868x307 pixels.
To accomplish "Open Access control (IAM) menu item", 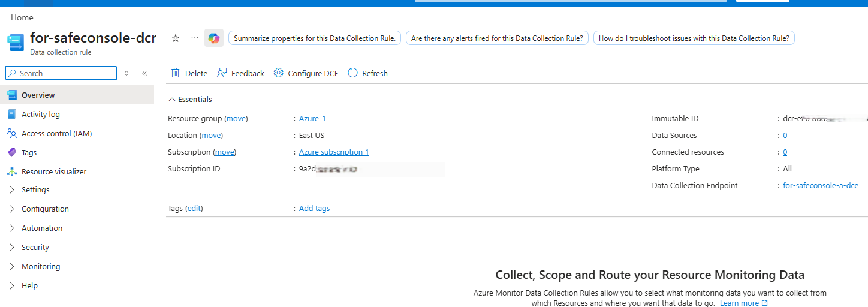I will coord(56,133).
